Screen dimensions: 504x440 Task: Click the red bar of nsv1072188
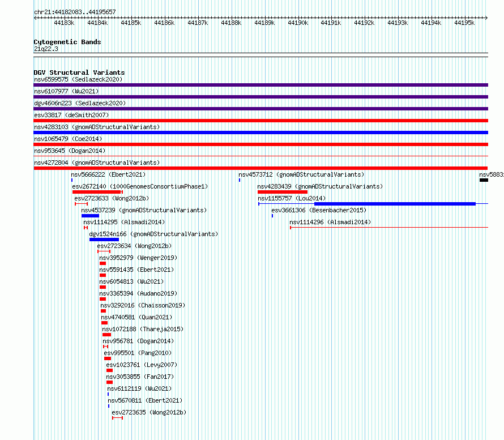coord(106,335)
